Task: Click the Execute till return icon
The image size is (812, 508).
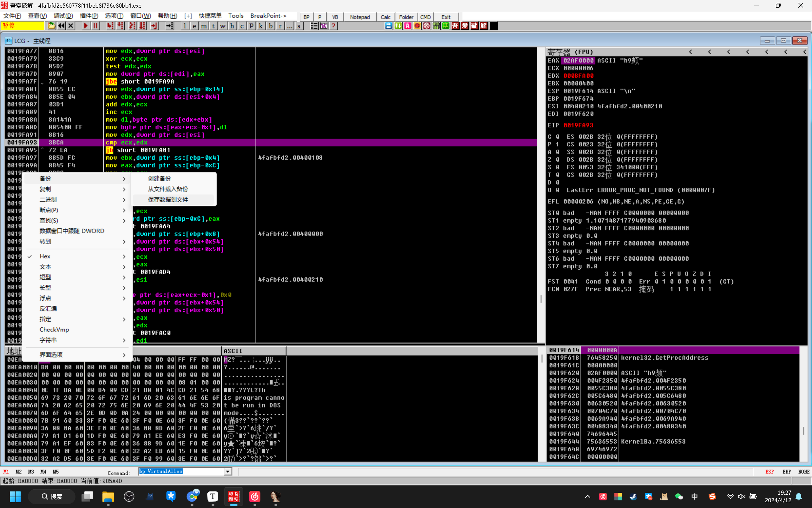Action: 154,26
